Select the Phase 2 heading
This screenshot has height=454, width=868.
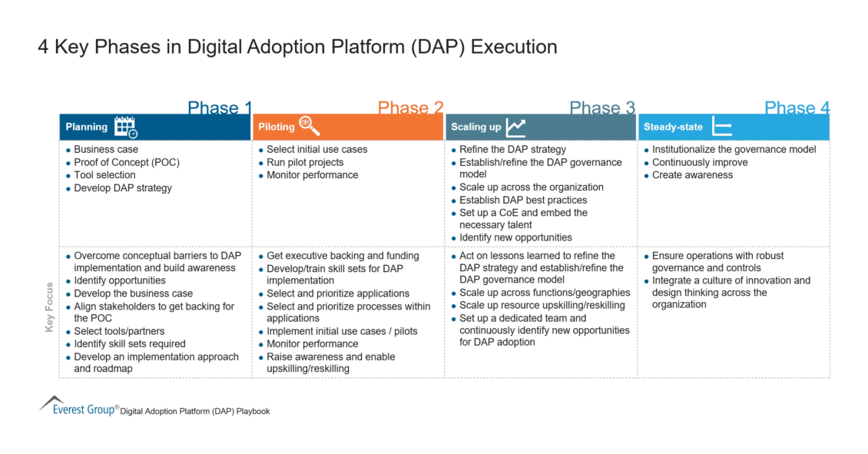pos(410,108)
